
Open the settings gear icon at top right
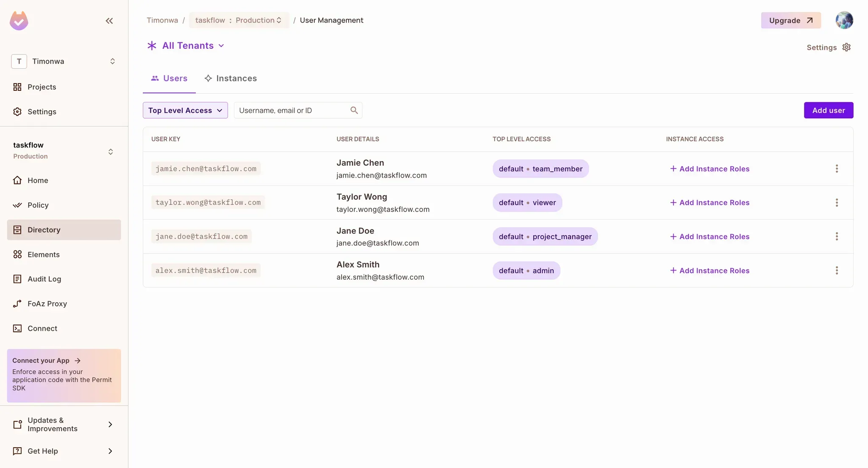[x=846, y=47]
